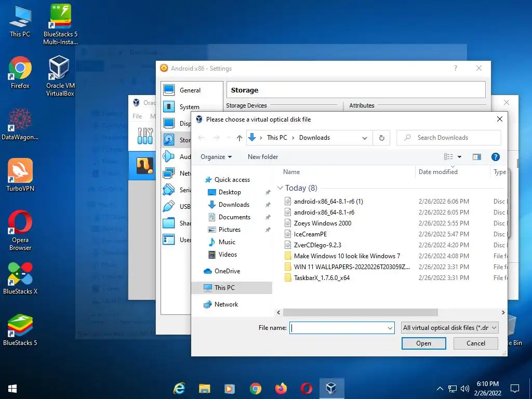Image resolution: width=532 pixels, height=399 pixels.
Task: Refresh the Downloads folder listing
Action: [x=381, y=138]
